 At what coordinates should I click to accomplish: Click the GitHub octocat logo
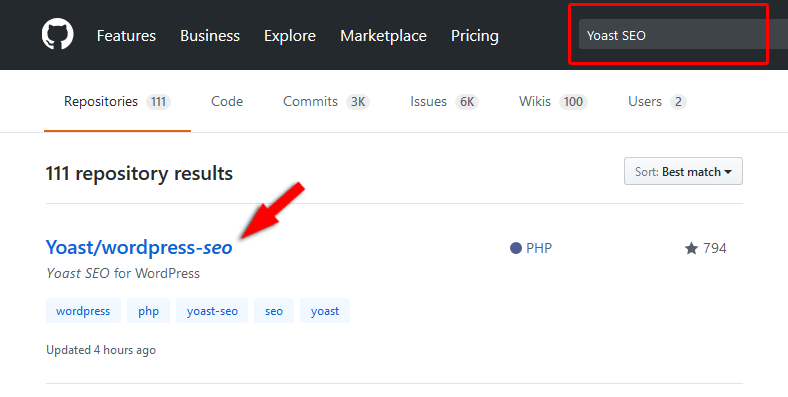click(57, 34)
